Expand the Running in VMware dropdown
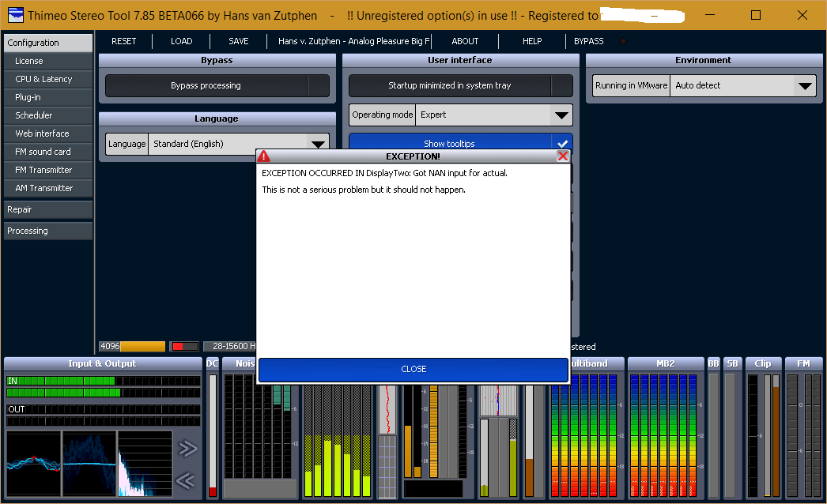This screenshot has width=827, height=504. point(806,85)
